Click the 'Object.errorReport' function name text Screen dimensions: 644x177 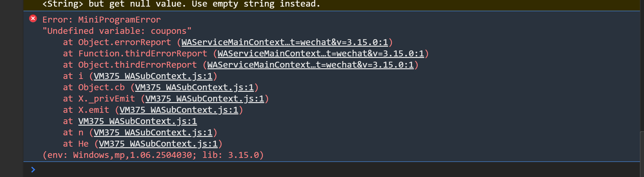pyautogui.click(x=125, y=42)
